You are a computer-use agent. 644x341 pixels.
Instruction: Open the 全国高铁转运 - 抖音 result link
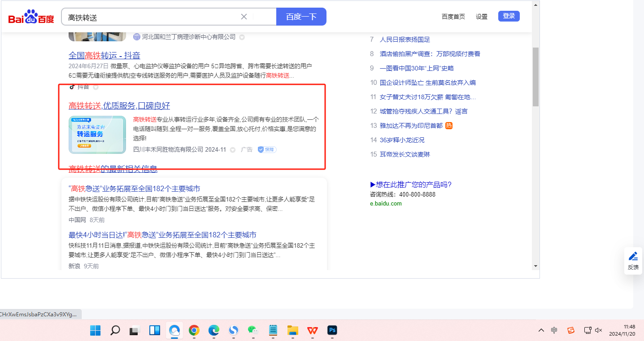point(104,56)
